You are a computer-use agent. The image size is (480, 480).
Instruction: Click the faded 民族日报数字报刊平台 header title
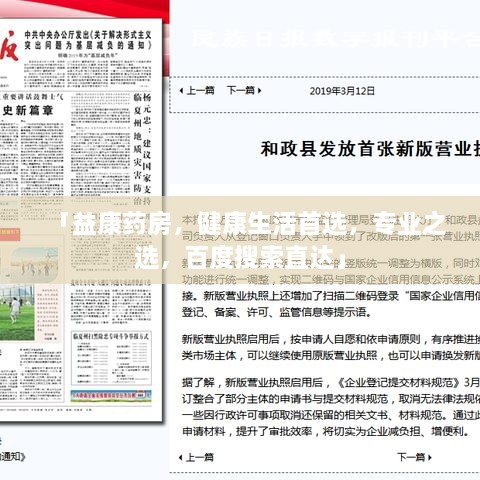[x=335, y=39]
